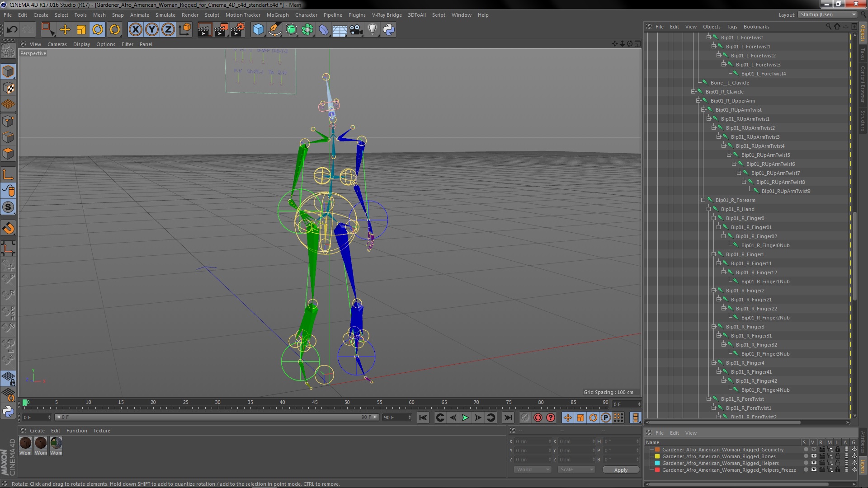Toggle visibility of Rigged_Geometry layer
This screenshot has height=488, width=868.
(x=814, y=450)
